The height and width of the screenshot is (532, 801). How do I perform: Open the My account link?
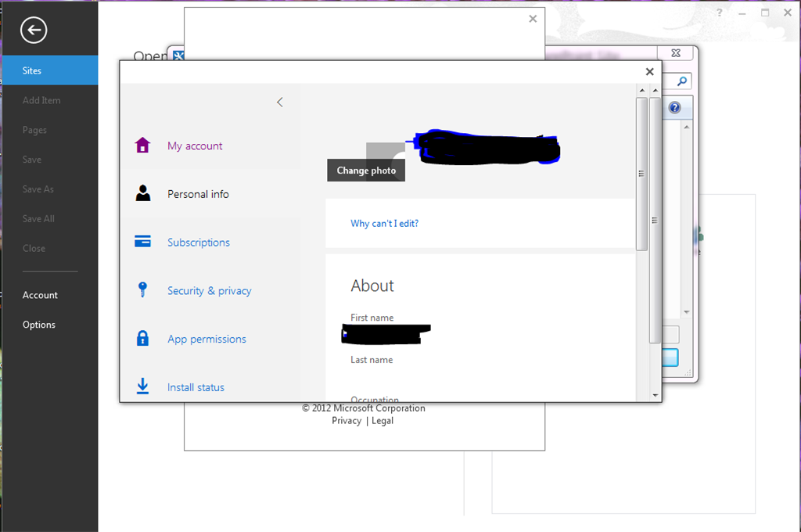click(x=195, y=146)
